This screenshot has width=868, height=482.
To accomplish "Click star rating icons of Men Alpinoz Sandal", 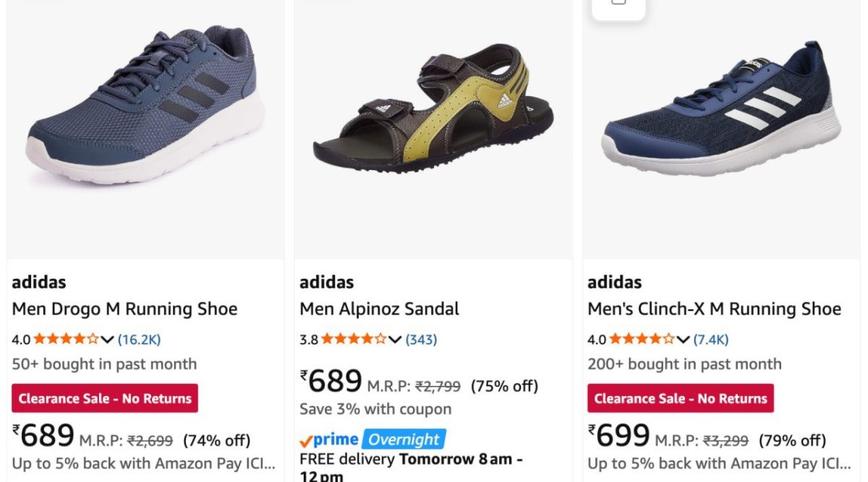I will (354, 339).
